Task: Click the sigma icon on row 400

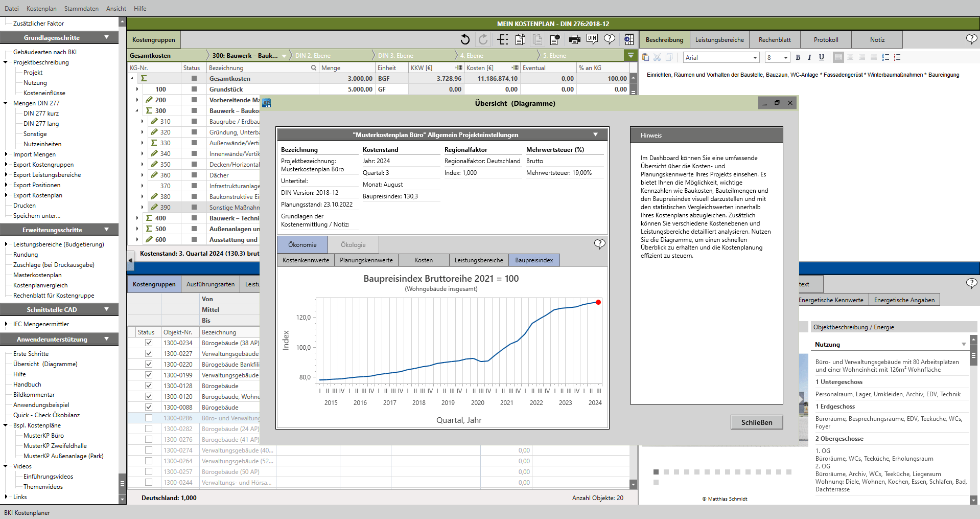Action: [x=149, y=218]
